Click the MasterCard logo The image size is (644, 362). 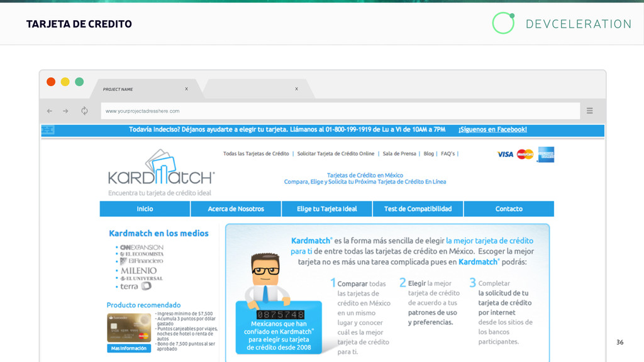point(525,155)
